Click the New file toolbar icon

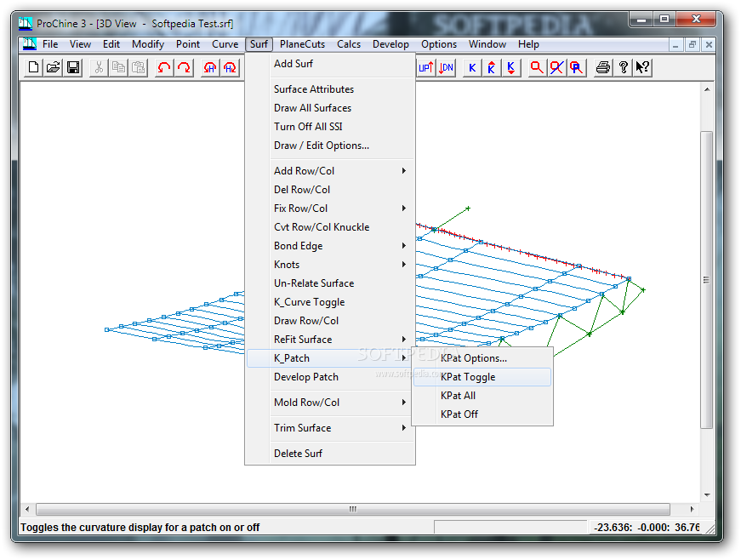[x=33, y=67]
